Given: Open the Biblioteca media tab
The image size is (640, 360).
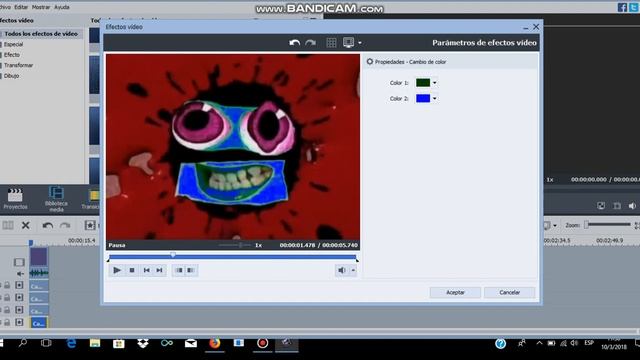Looking at the screenshot, I should coord(56,199).
